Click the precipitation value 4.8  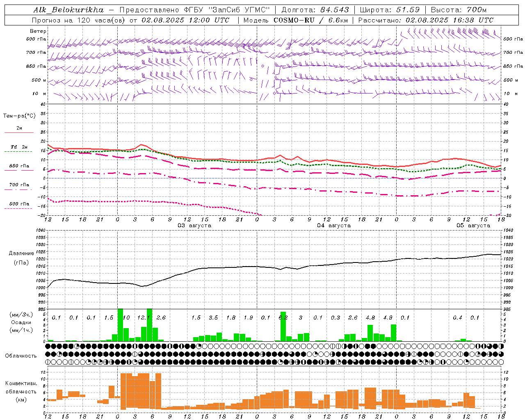(x=370, y=318)
